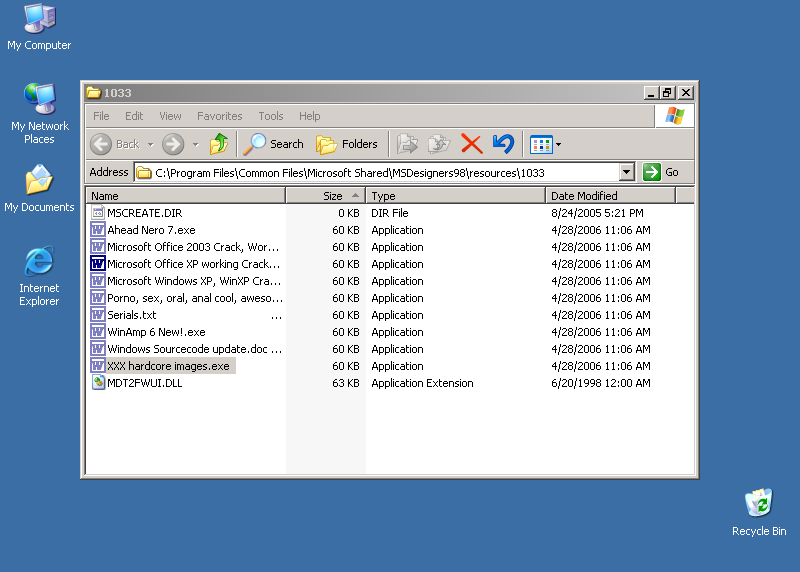Open the Help menu
The image size is (800, 572).
tap(309, 116)
